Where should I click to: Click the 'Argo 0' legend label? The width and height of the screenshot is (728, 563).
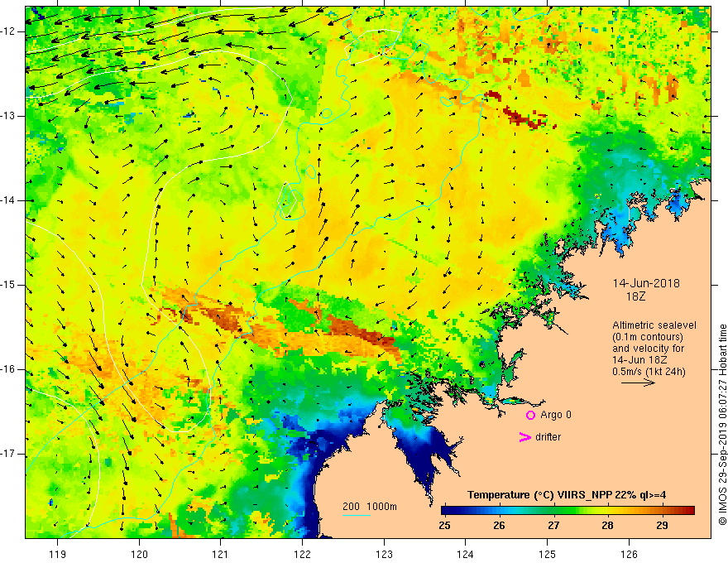coord(556,415)
